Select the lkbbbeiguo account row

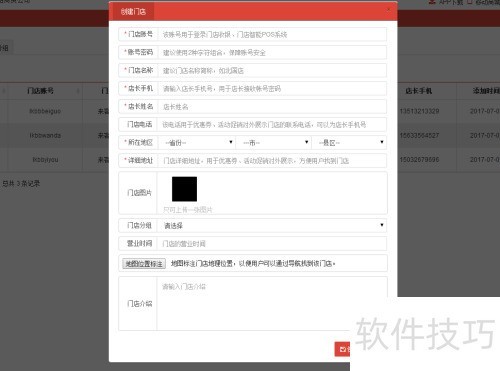coord(45,111)
